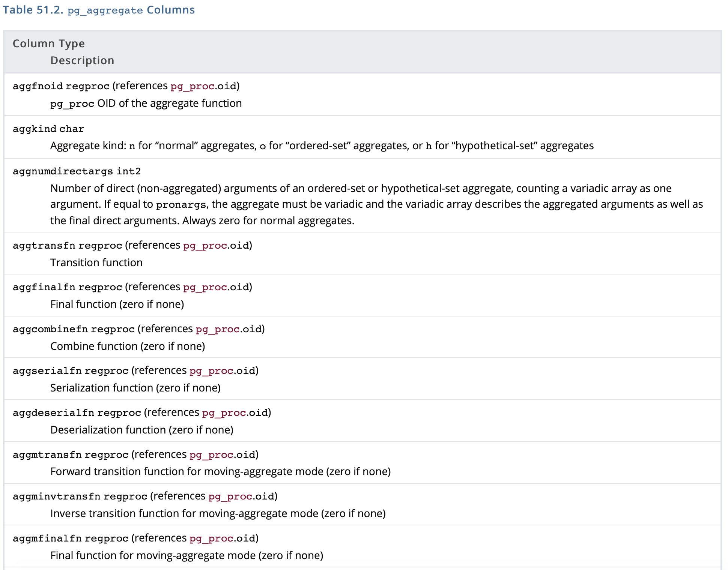Click the pg_proc link in the aggminvtransfn row

tap(230, 496)
